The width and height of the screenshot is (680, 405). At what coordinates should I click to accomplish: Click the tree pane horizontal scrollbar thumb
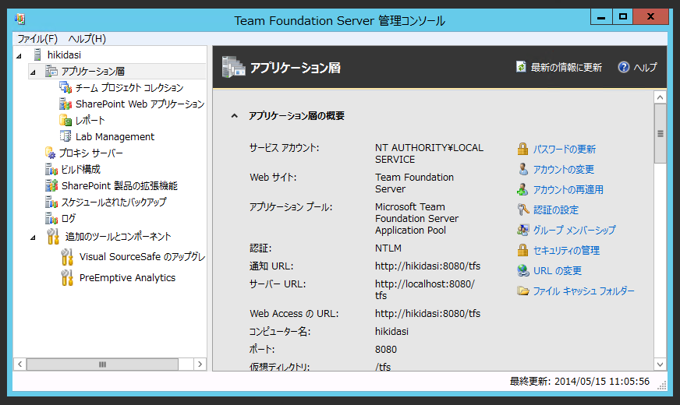[102, 364]
